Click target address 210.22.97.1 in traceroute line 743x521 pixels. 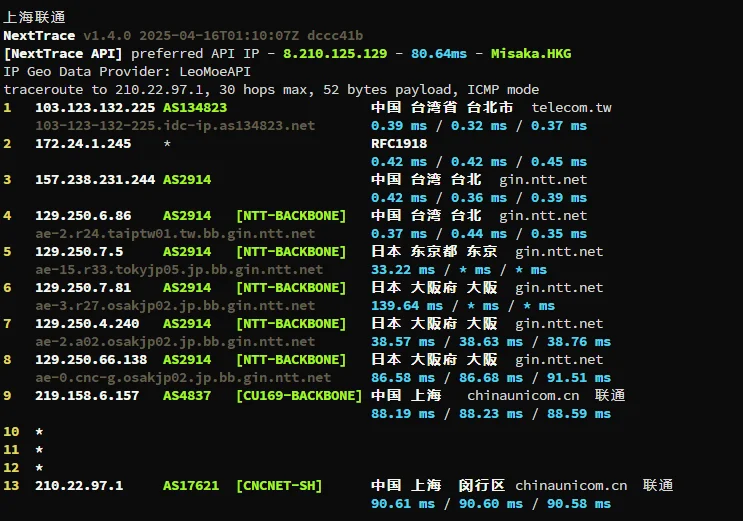(x=159, y=90)
